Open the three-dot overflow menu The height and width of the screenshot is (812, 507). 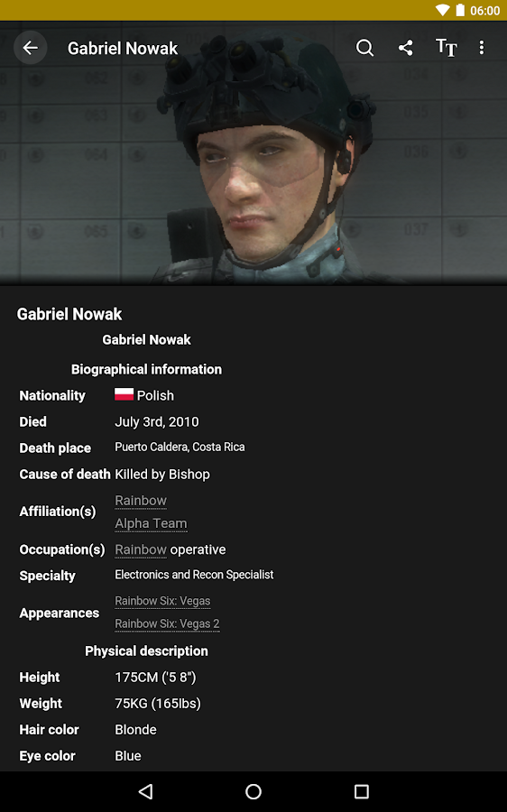(x=482, y=48)
